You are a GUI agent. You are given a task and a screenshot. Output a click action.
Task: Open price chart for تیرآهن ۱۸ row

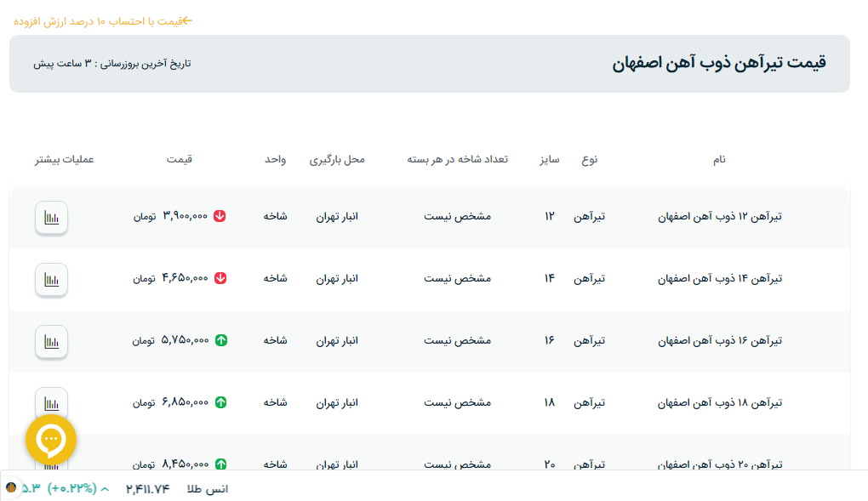coord(51,401)
